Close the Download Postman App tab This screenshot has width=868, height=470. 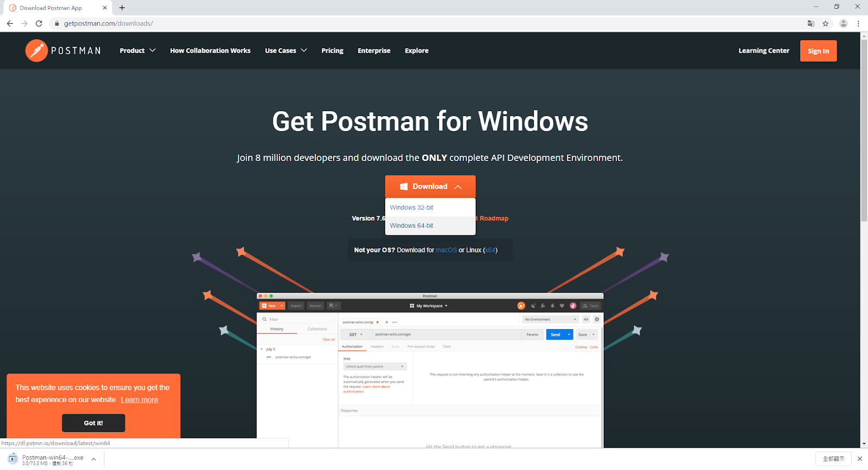pos(105,8)
